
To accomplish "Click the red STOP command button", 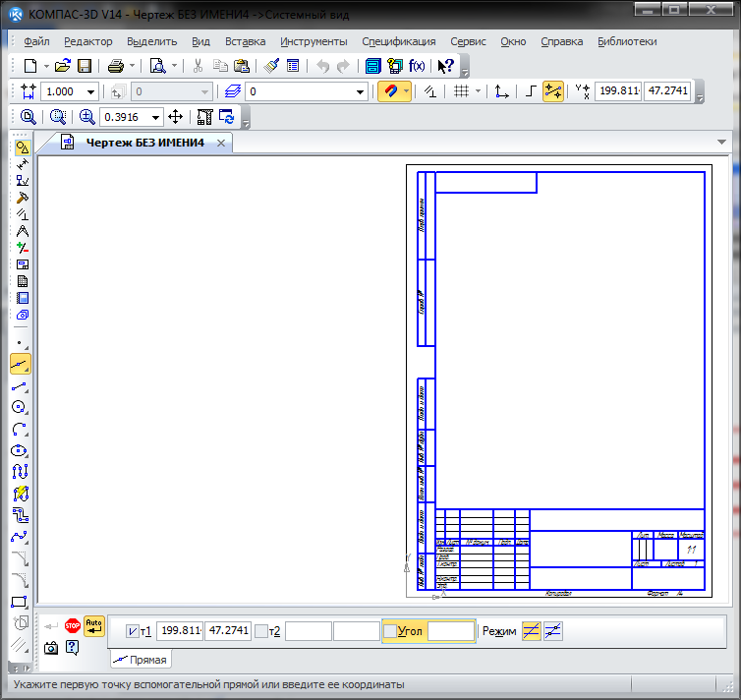I will (x=73, y=625).
